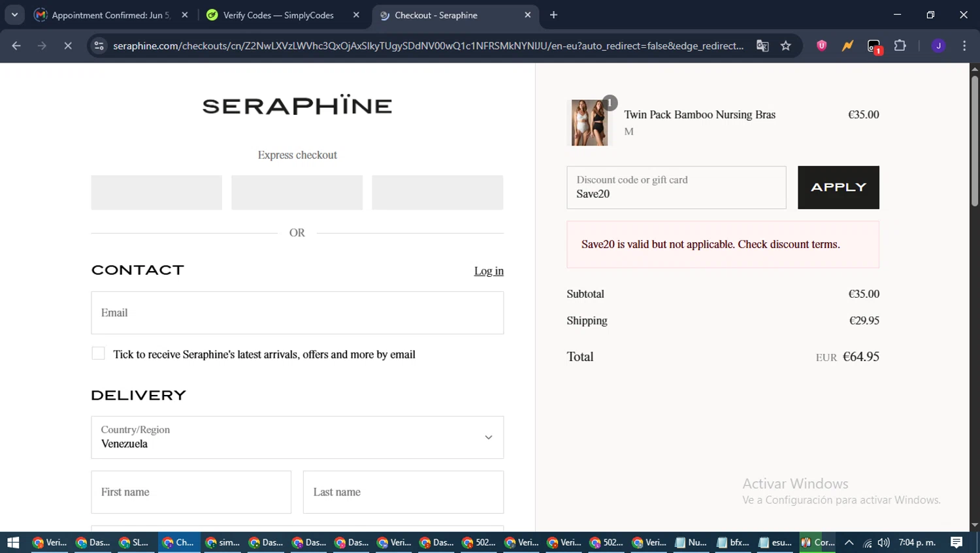Open the orange lightning extension icon

tap(847, 46)
